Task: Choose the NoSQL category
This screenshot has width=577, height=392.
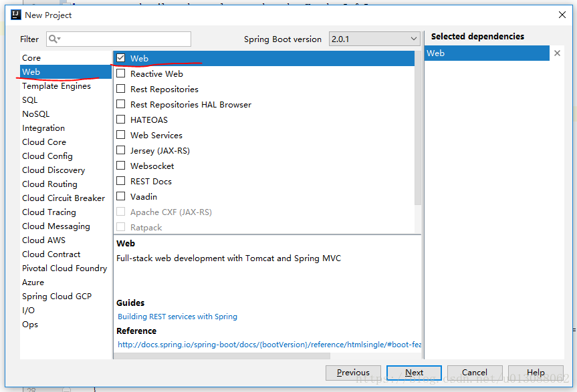Action: click(35, 114)
